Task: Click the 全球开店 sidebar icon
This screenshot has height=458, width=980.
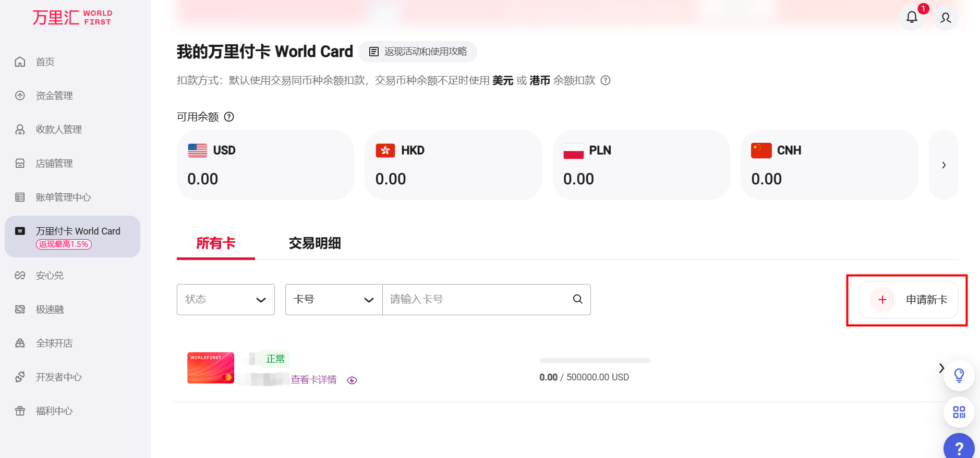Action: (20, 343)
